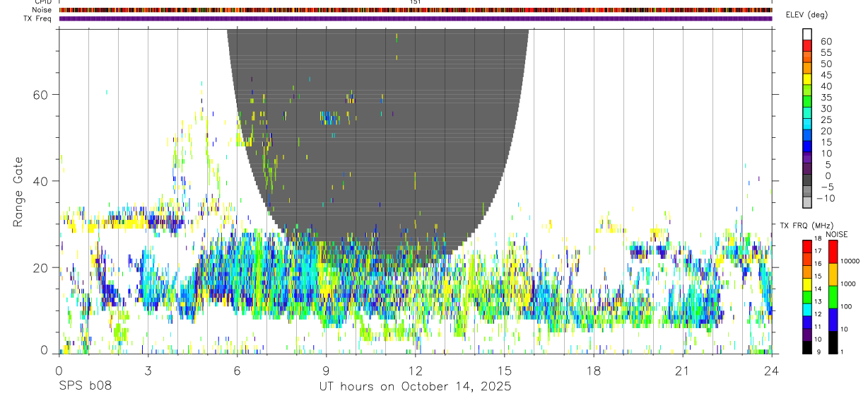Viewport: 868px width, 401px height.
Task: Click the multicolored Noise strip above the plot
Action: tap(415, 10)
